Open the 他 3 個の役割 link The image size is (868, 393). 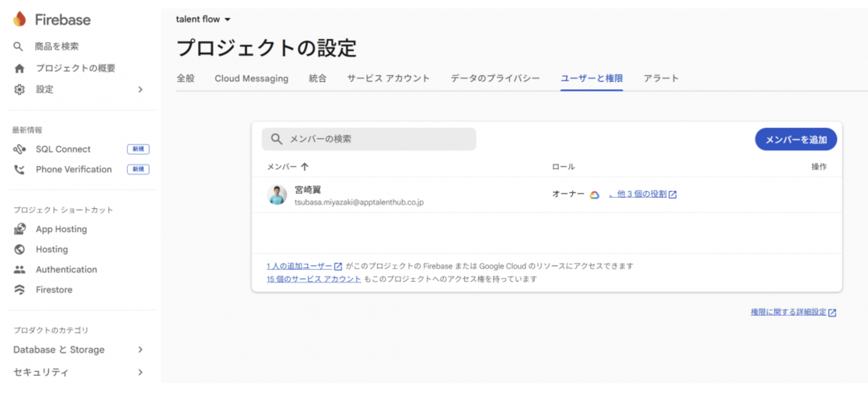pos(639,194)
